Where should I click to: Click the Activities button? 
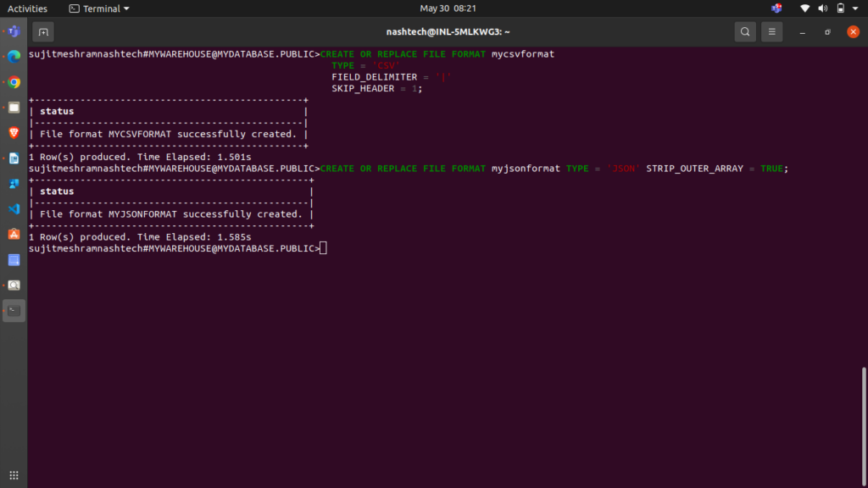coord(27,8)
